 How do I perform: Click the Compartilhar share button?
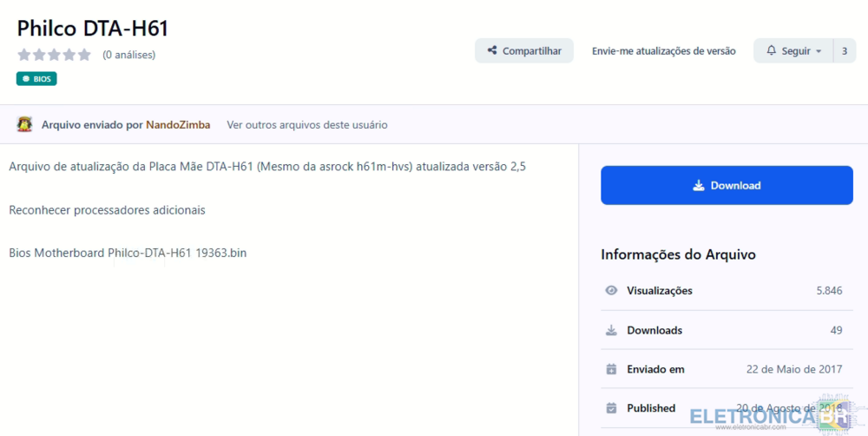point(524,51)
